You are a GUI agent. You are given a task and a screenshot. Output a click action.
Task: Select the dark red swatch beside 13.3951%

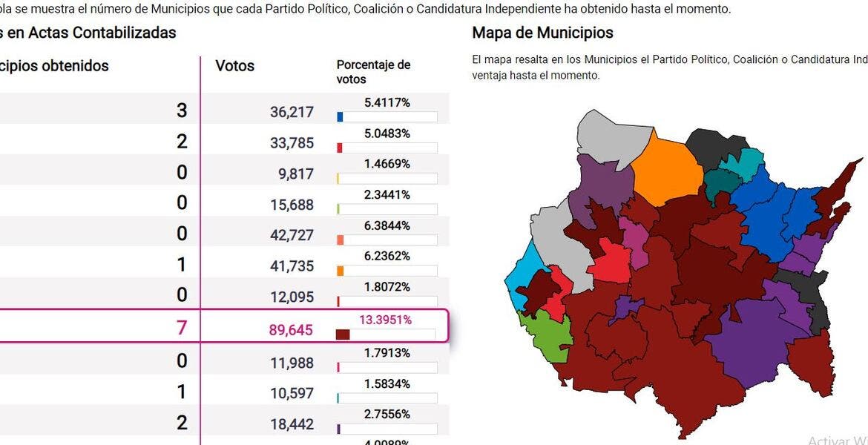[x=342, y=334]
